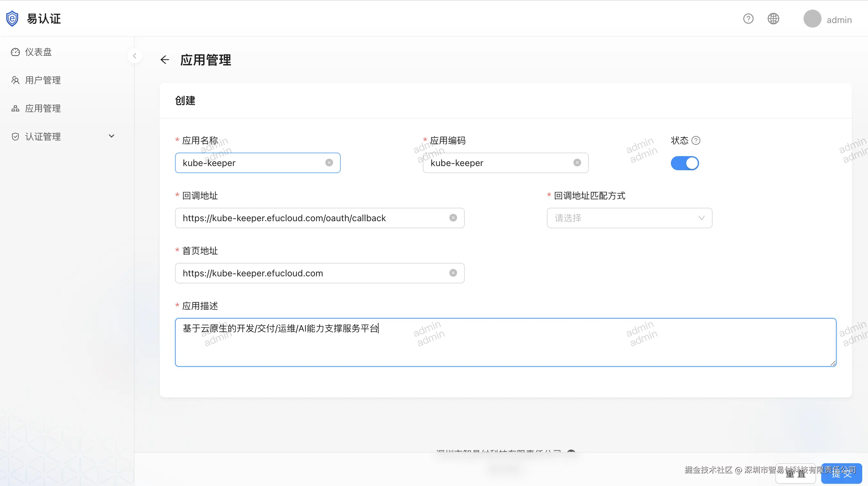Select the 仪表盘 dashboard icon in sidebar
Image resolution: width=868 pixels, height=486 pixels.
(x=15, y=52)
